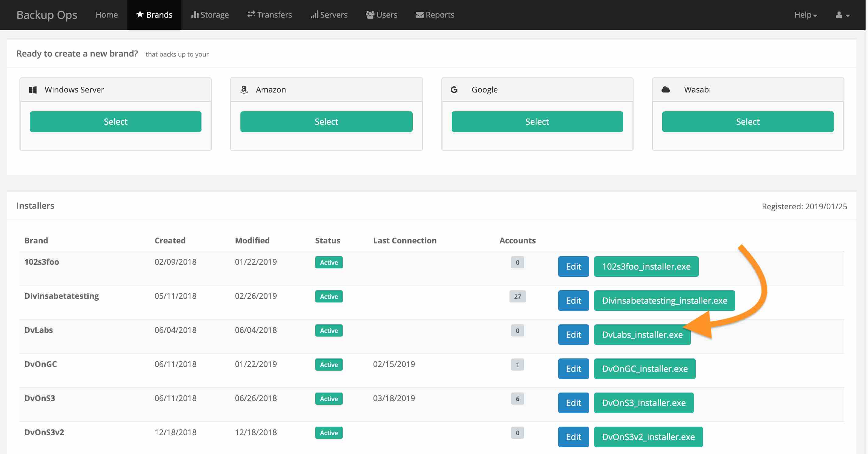Open the Users page
Screen dimensions: 868x454
[x=381, y=15]
